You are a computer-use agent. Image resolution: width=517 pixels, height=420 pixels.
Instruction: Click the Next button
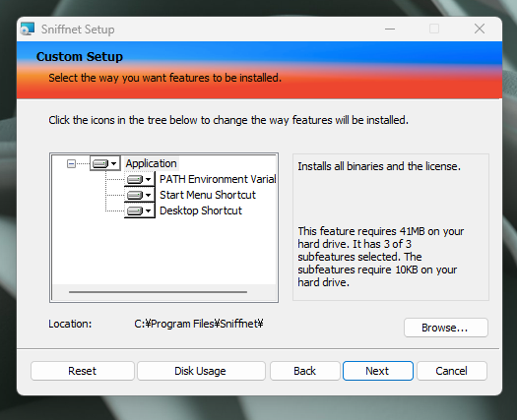pos(378,371)
